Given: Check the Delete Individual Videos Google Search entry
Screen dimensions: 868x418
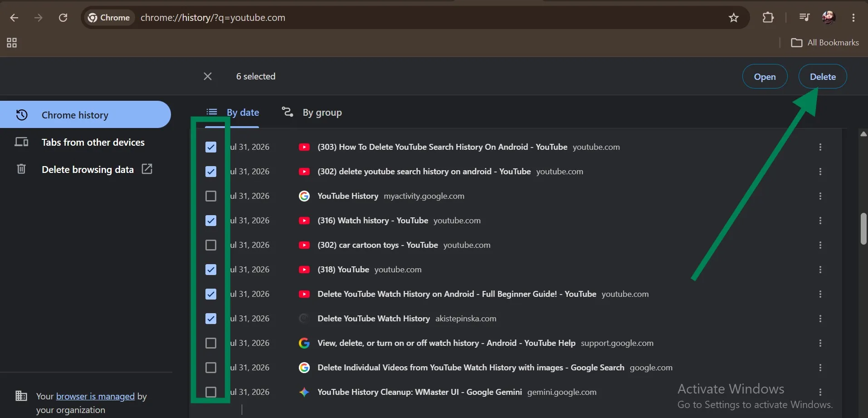Looking at the screenshot, I should point(211,368).
